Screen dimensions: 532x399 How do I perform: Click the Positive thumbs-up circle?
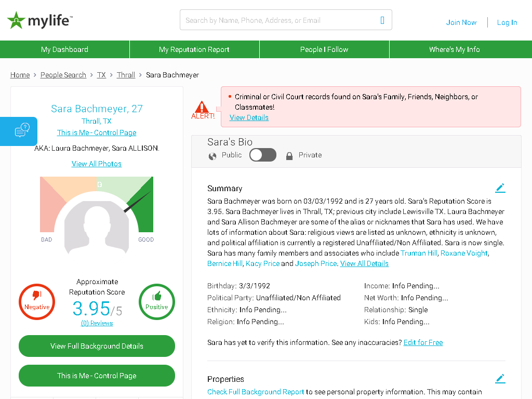[157, 302]
